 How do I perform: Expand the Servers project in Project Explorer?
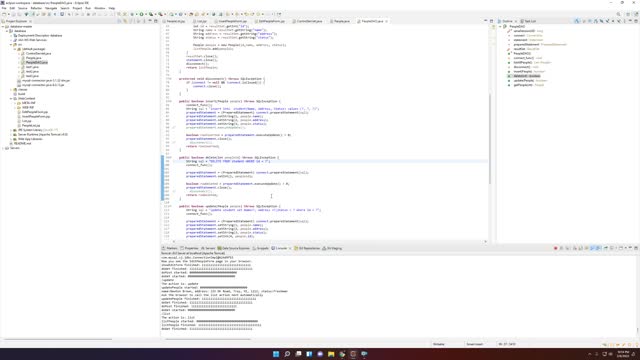(3, 148)
